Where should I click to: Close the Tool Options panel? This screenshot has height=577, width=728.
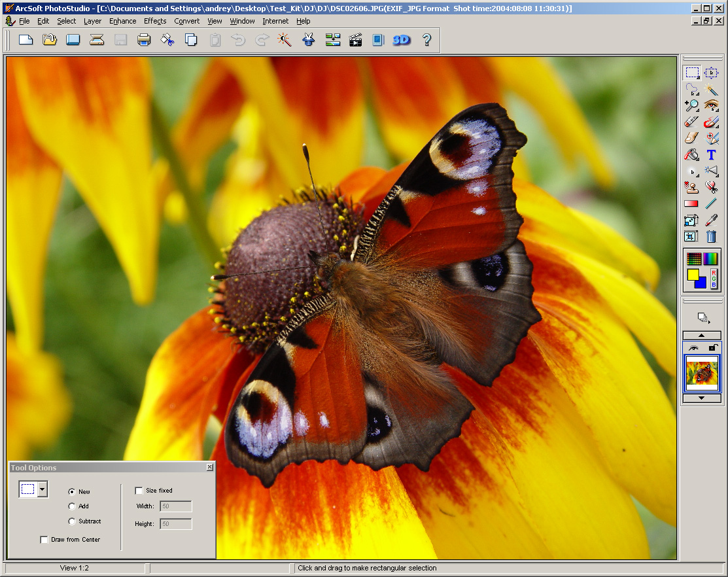tap(210, 467)
